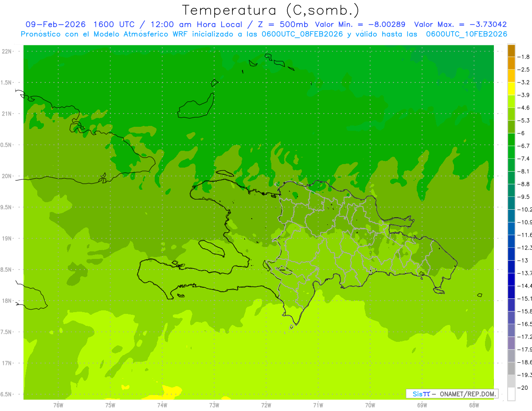
Task: Click the 'Modelo Atmosferico WRF' text
Action: click(x=140, y=34)
